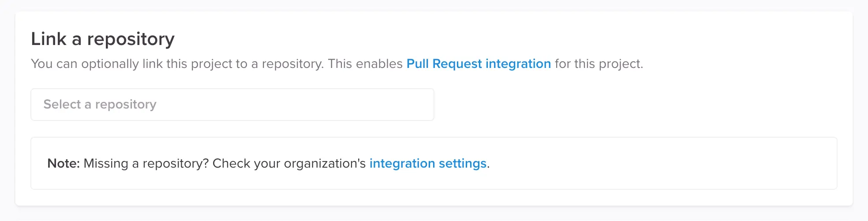Open the "integration settings" link
Image resolution: width=868 pixels, height=221 pixels.
(x=428, y=164)
